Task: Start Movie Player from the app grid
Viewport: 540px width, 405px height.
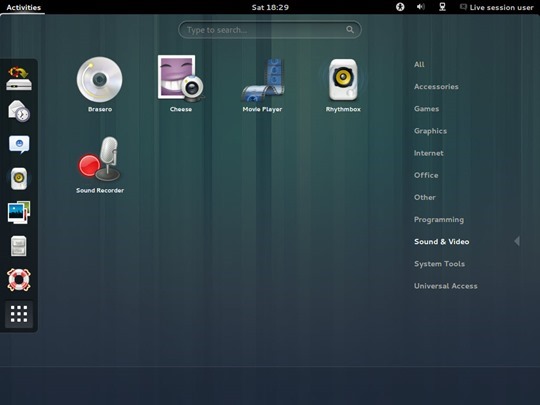Action: pyautogui.click(x=262, y=84)
